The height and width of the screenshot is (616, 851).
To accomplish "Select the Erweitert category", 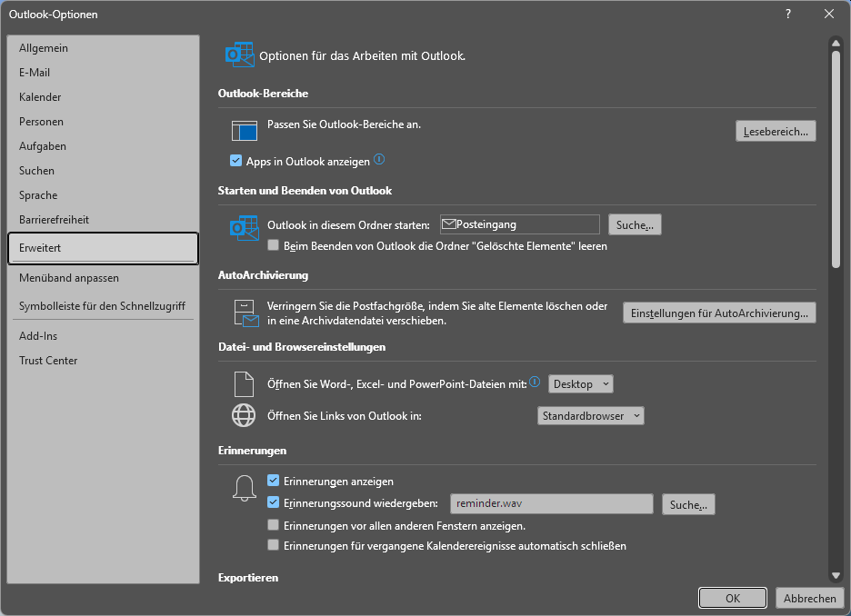I will point(103,248).
